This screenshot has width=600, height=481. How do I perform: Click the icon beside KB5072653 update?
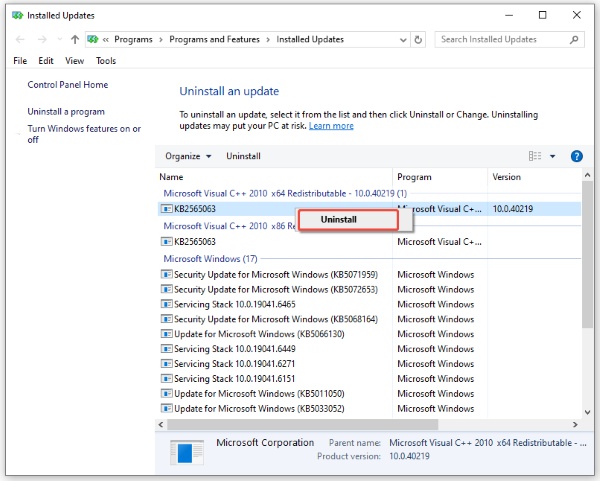pyautogui.click(x=166, y=289)
